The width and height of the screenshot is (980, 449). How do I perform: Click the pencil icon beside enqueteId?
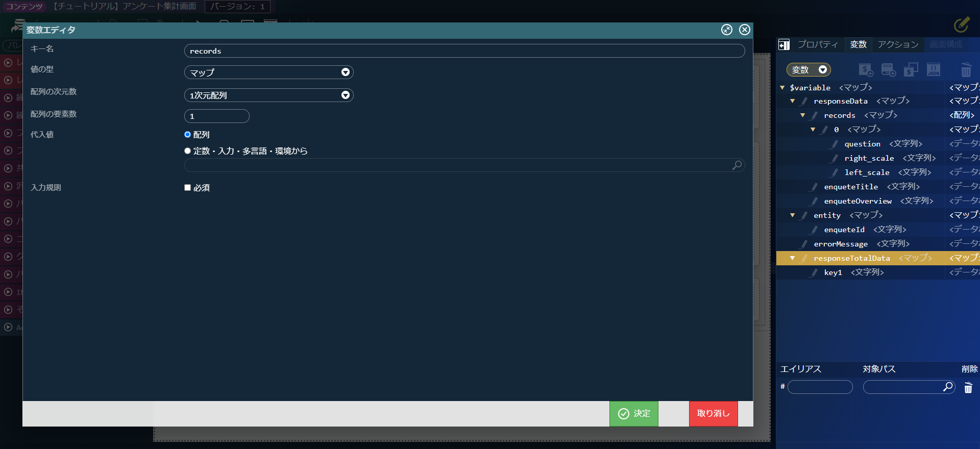[x=815, y=230]
